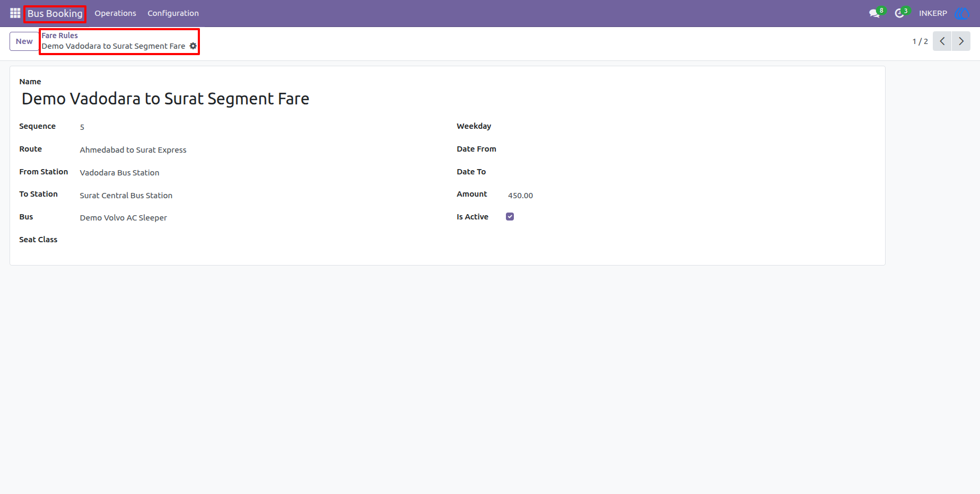This screenshot has height=494, width=980.
Task: Click the 1 / 2 pager counter
Action: pos(920,41)
